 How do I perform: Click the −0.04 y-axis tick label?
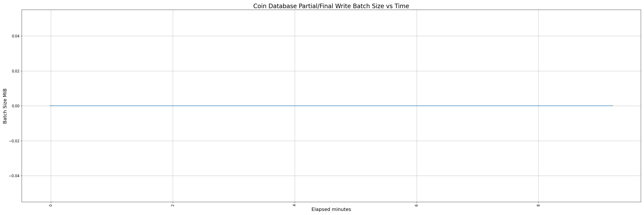15,176
